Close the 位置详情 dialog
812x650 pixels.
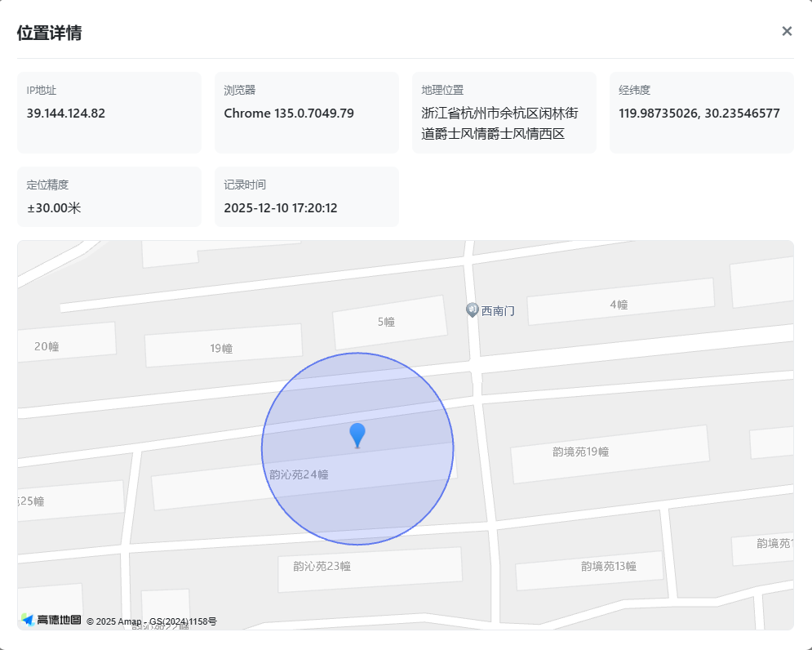click(787, 31)
